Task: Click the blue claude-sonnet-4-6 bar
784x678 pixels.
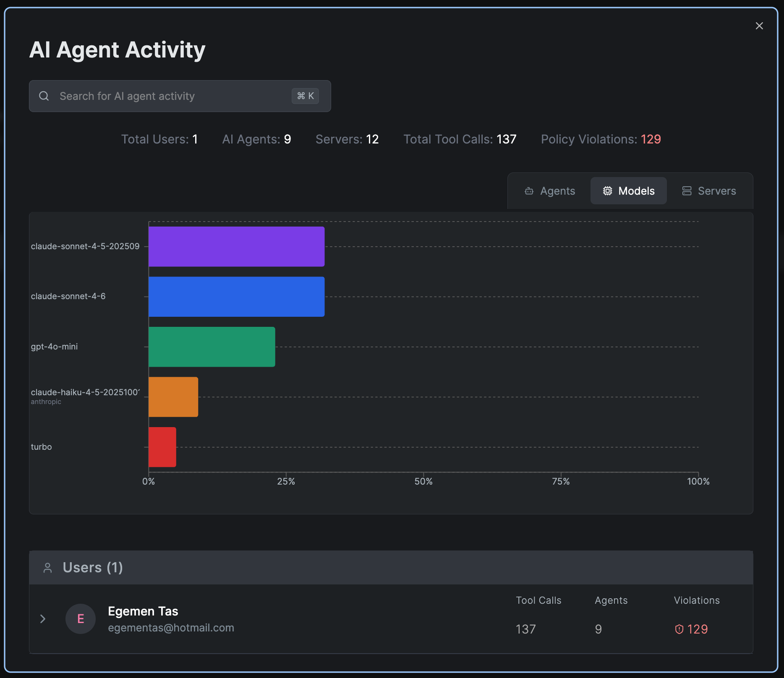Action: (x=236, y=297)
